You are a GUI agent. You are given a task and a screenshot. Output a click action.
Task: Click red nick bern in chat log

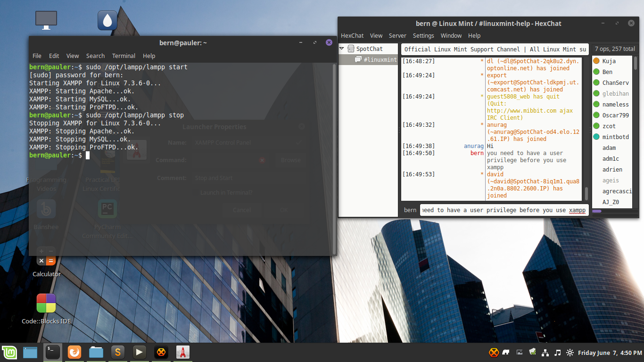point(477,153)
